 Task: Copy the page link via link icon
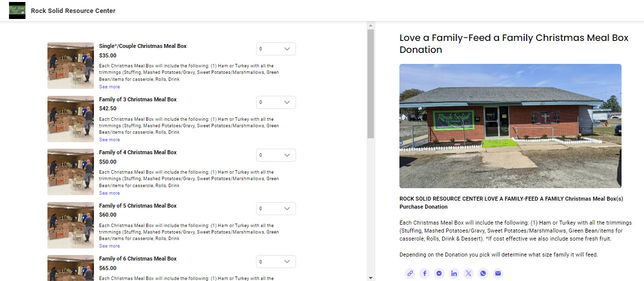click(410, 273)
